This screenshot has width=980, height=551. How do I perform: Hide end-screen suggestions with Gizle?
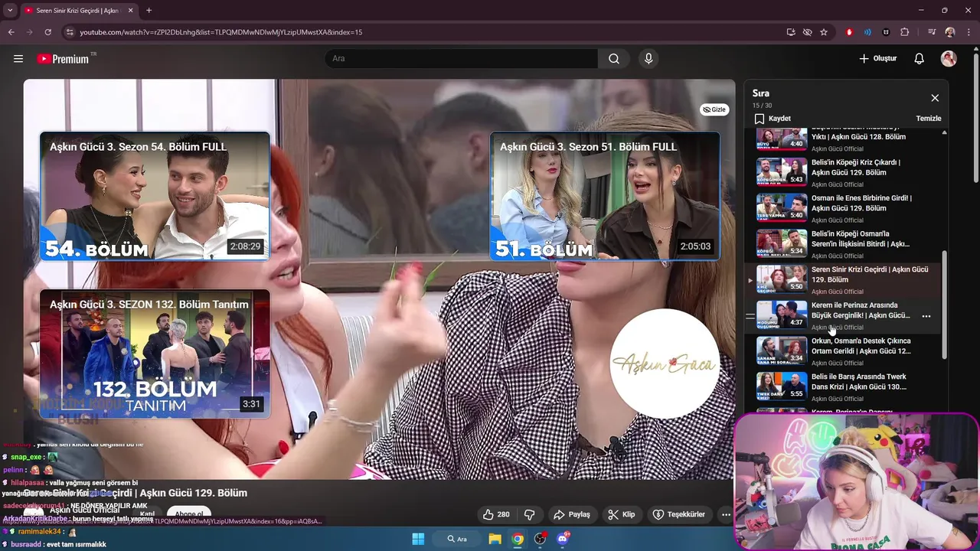(x=714, y=109)
